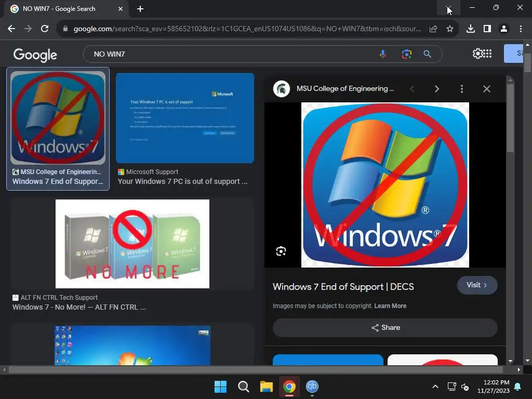Open the Windows 7 desktop screenshot thumbnail
The image size is (532, 399).
pos(132,345)
